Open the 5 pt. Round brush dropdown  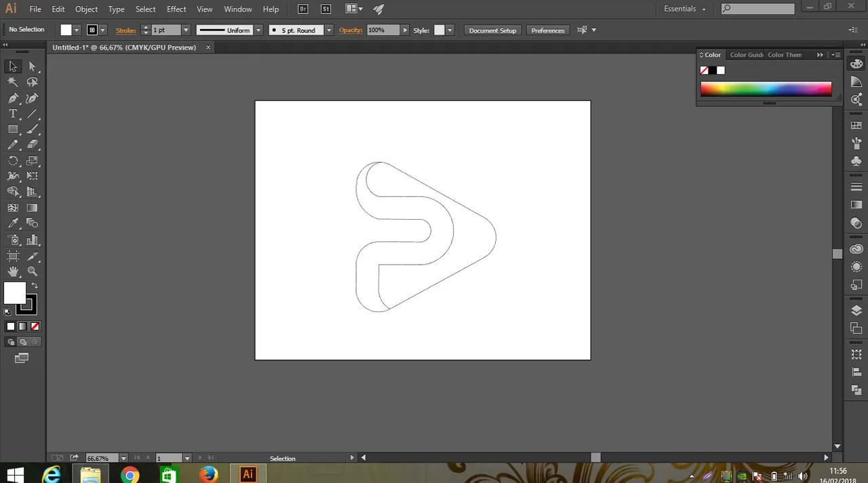(329, 31)
